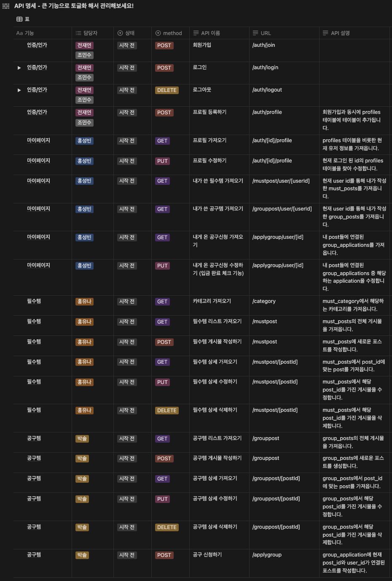Screen dimensions: 392x581
Task: Open the URL column header menu
Action: pos(284,33)
